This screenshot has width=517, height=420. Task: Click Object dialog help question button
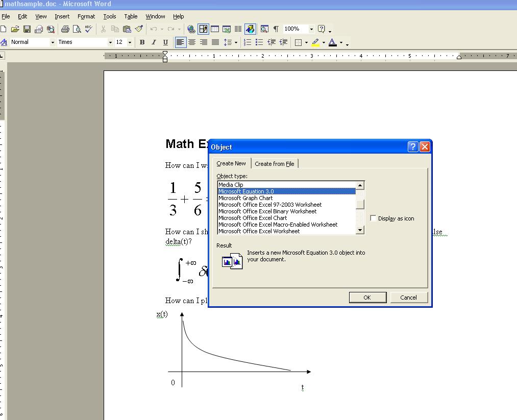(412, 146)
